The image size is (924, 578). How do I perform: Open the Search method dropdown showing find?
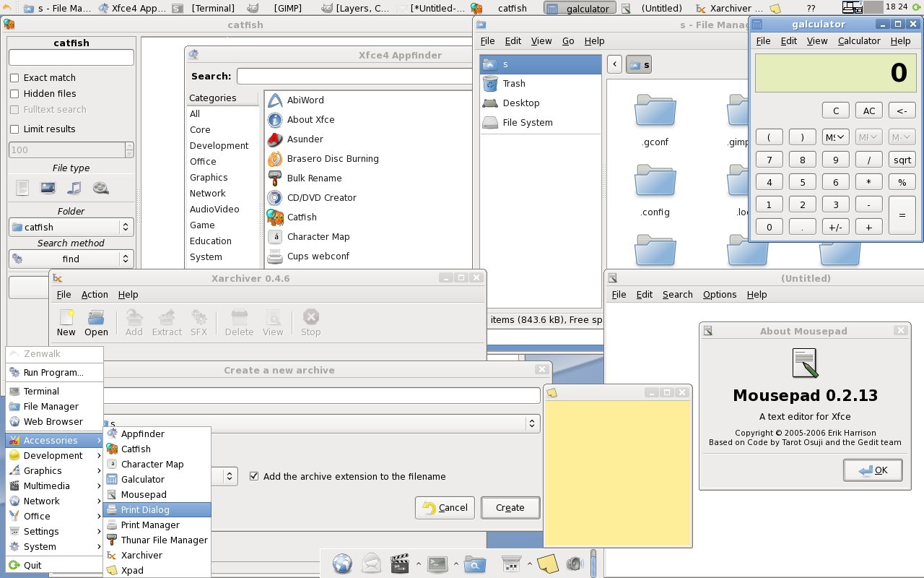(x=71, y=259)
